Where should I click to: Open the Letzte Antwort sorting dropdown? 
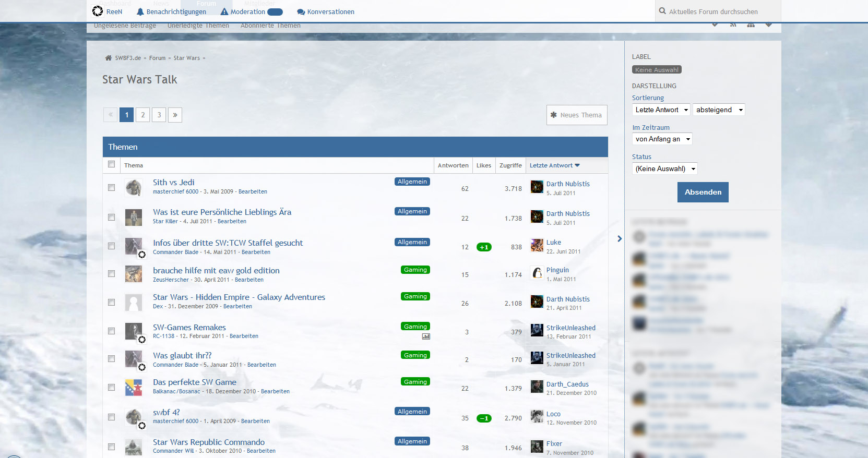661,110
